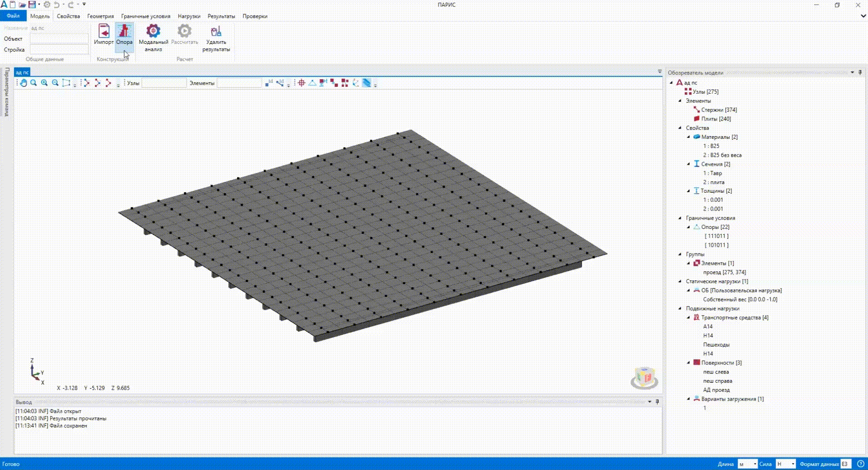Open the Вывод panel options dropdown arrow
The width and height of the screenshot is (868, 470).
tap(650, 402)
